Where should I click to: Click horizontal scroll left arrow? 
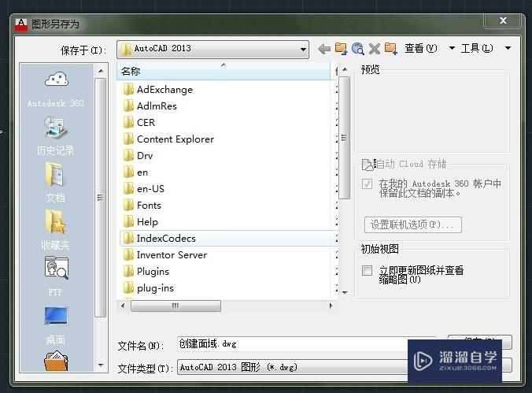(x=123, y=306)
